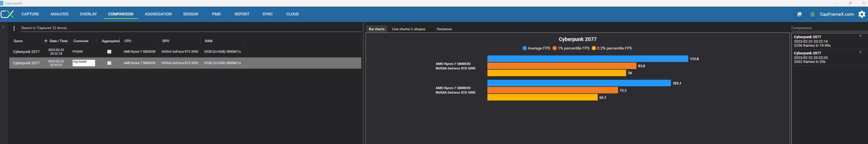This screenshot has width=868, height=144.
Task: Sort by Comment column header
Action: pyautogui.click(x=81, y=41)
